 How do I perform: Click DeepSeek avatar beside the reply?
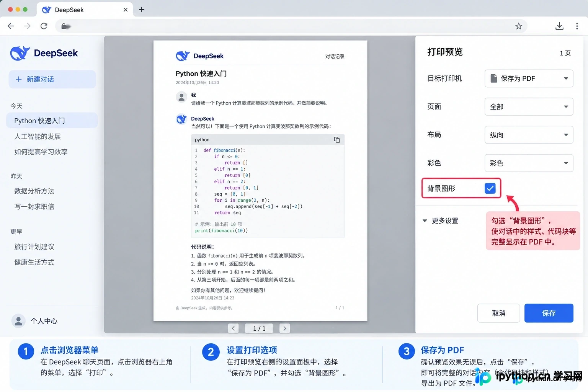(x=181, y=119)
